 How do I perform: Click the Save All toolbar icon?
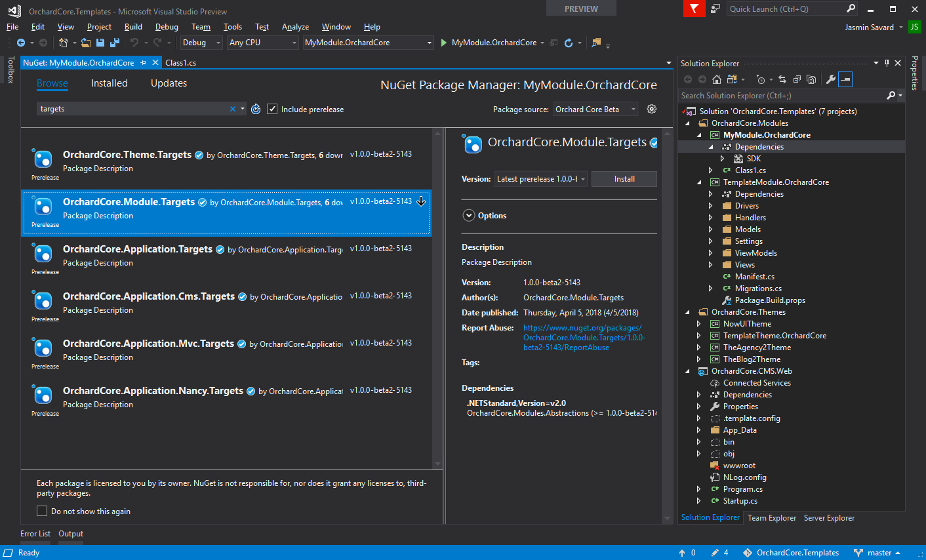pos(114,43)
